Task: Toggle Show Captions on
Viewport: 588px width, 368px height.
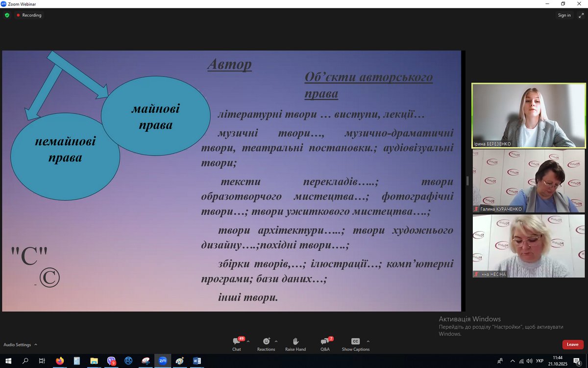Action: (x=355, y=344)
